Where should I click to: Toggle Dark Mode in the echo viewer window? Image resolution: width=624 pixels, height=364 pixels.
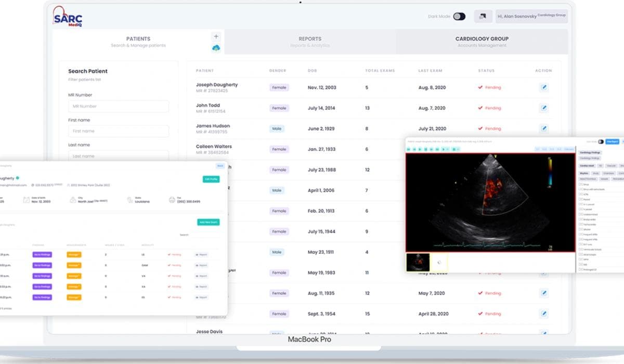601,141
